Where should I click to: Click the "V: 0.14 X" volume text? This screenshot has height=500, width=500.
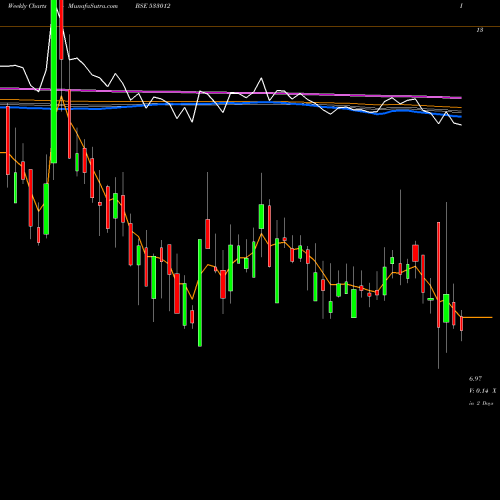click(x=482, y=391)
